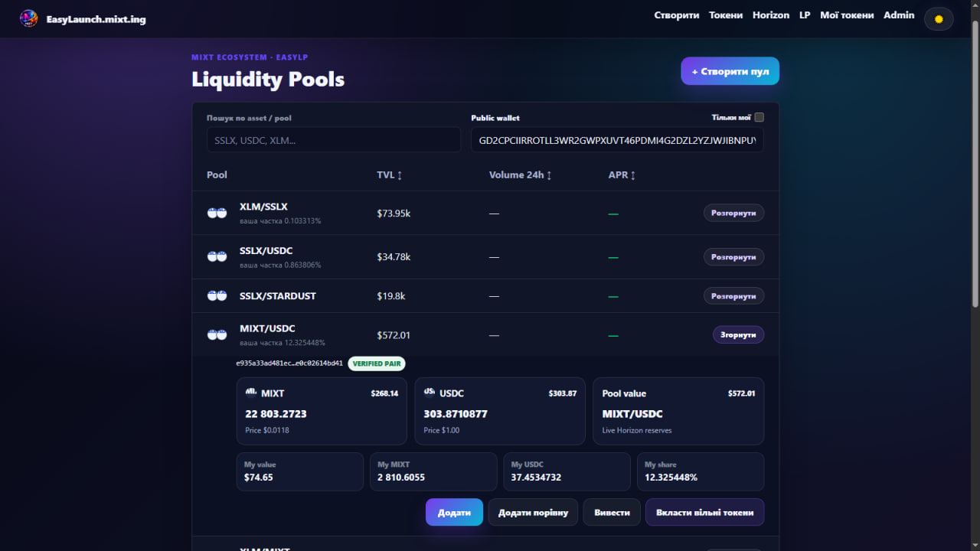This screenshot has height=551, width=980.
Task: Click the MIXT/USDC pair token icon
Action: click(217, 335)
